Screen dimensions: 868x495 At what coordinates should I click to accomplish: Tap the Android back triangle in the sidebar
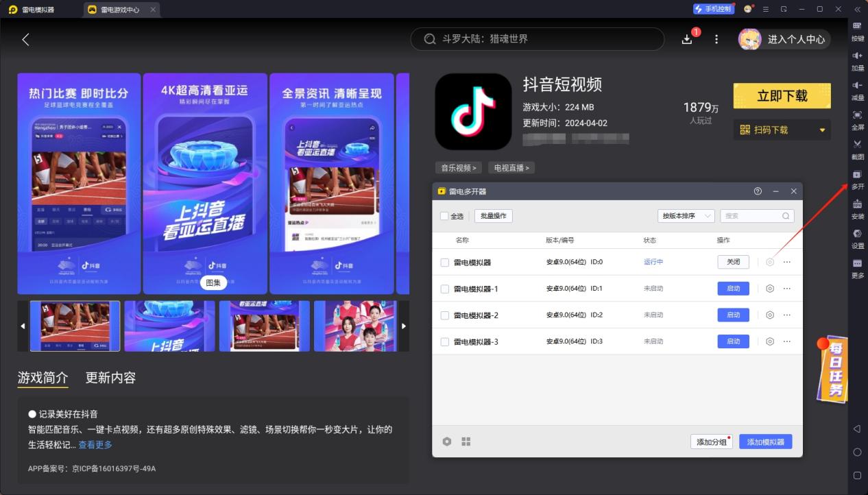857,428
